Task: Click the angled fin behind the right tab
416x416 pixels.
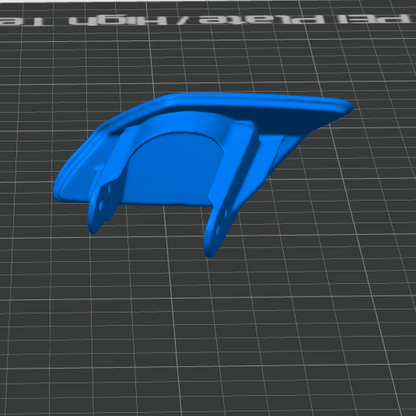Action: [x=273, y=157]
